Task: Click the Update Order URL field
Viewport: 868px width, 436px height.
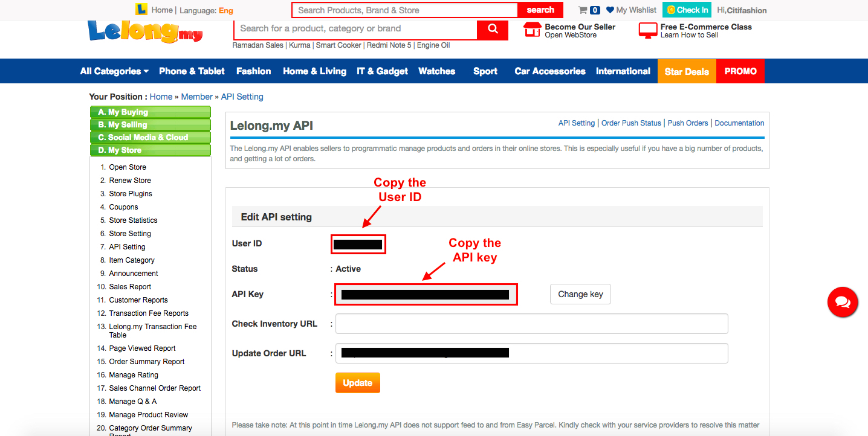Action: 532,353
